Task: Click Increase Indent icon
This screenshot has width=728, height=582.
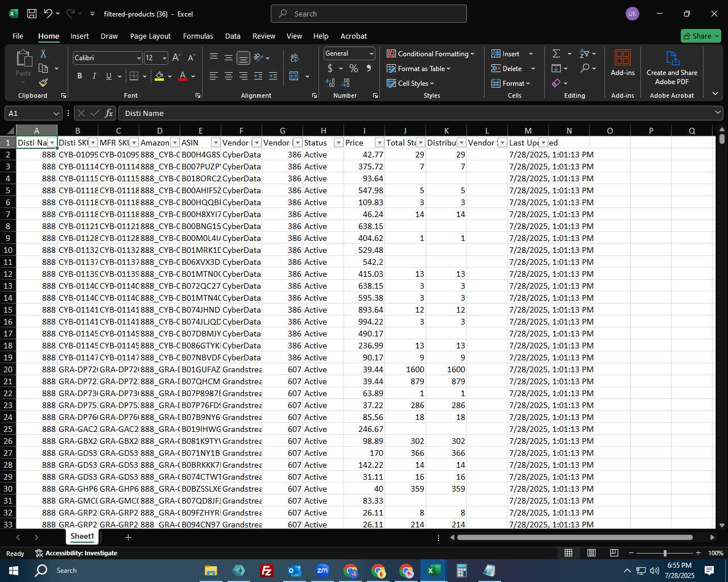Action: click(273, 76)
